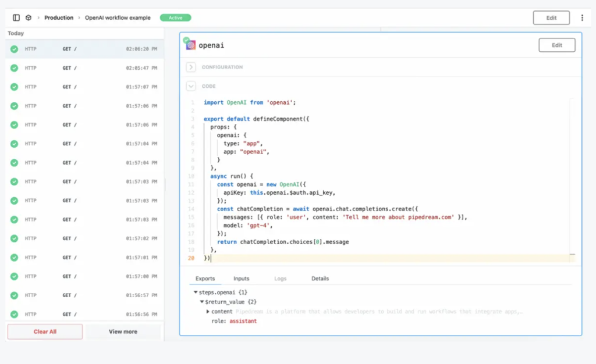Click line number 20 in code gutter

point(191,258)
